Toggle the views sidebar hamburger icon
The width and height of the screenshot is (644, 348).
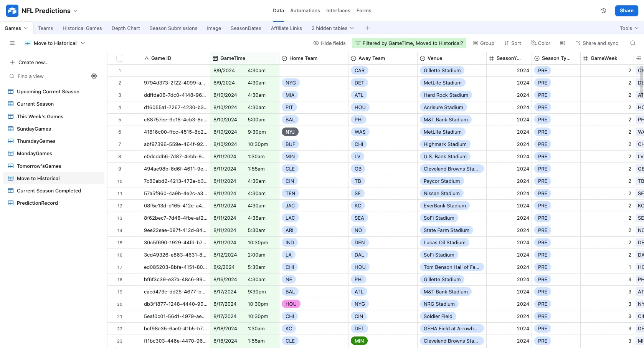12,43
